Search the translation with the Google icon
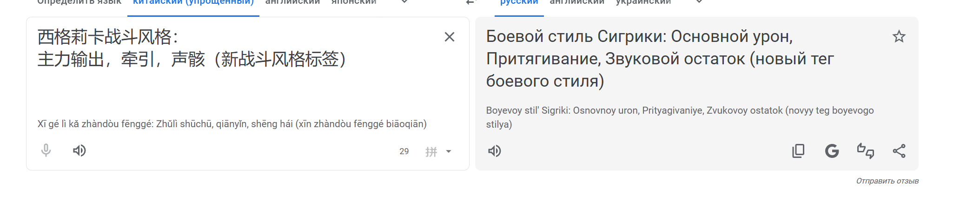This screenshot has width=980, height=218. (832, 151)
